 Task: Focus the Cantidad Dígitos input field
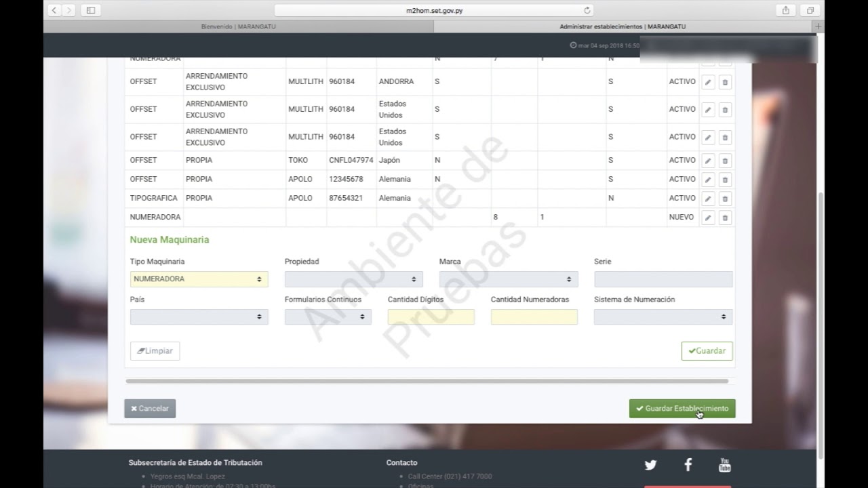coord(431,317)
